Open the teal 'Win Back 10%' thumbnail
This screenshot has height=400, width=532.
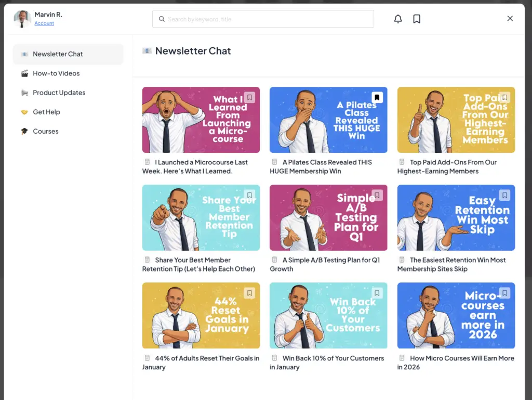tap(328, 315)
